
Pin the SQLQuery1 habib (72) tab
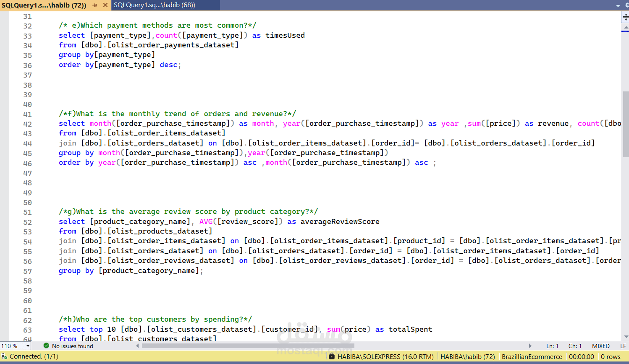95,5
